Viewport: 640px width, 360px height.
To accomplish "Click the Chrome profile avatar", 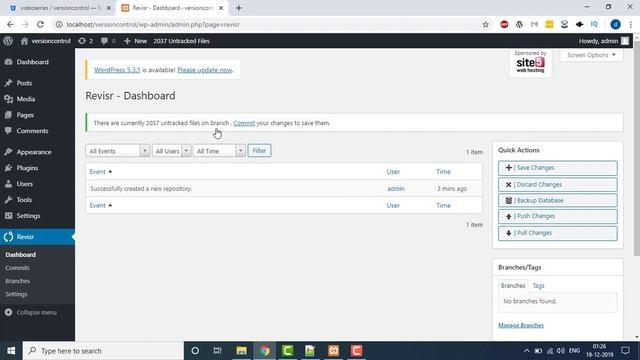I will click(x=616, y=24).
